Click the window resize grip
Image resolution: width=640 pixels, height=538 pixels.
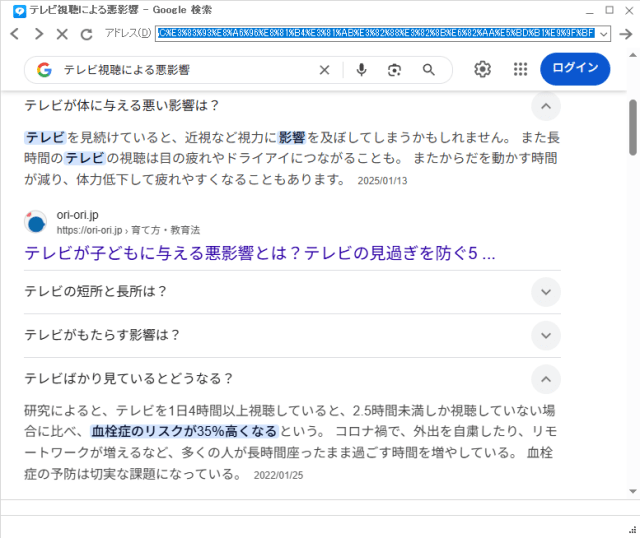tap(633, 531)
